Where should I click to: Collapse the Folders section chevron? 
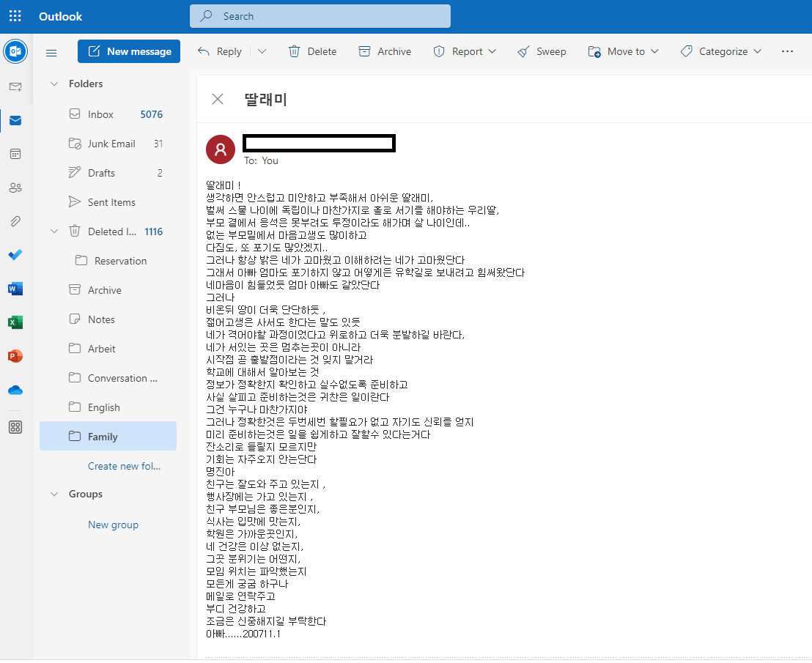(x=53, y=84)
